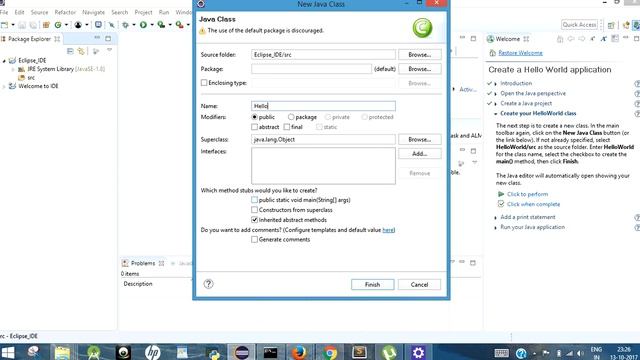
Task: Select the src folder in Package Explorer
Action: tap(31, 78)
